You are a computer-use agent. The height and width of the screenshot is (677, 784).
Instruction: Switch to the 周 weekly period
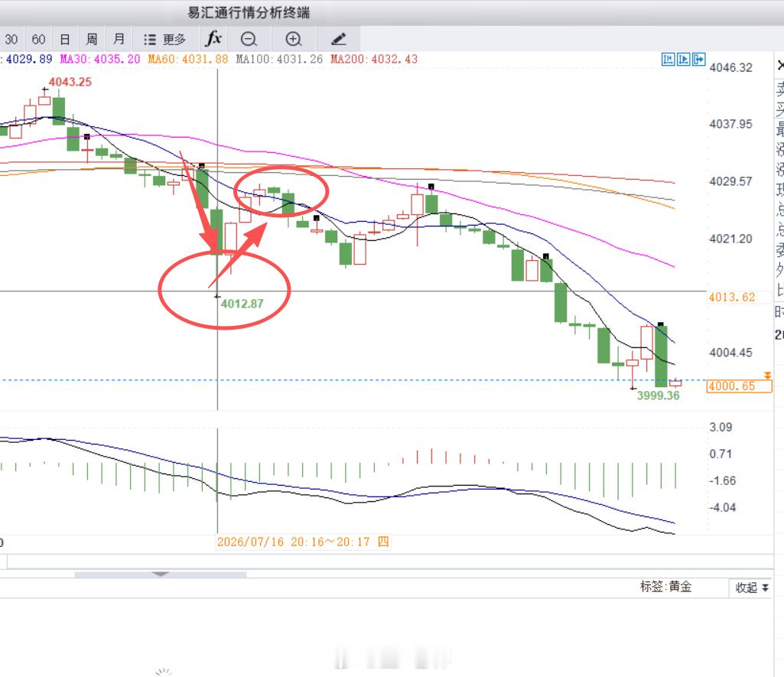pos(92,40)
